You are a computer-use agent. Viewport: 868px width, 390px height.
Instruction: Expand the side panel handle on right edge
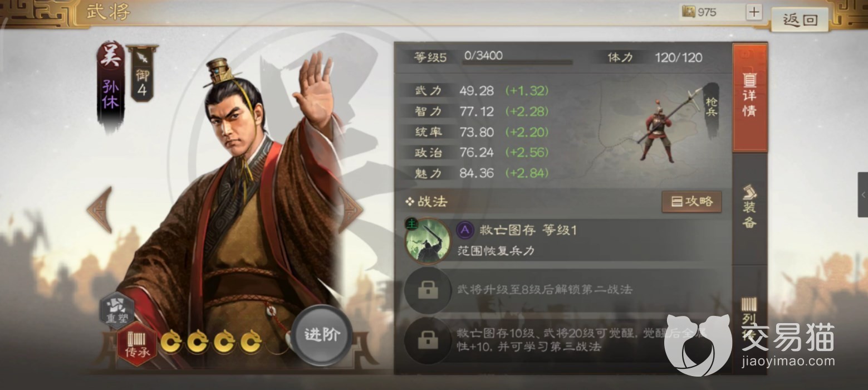(x=862, y=194)
